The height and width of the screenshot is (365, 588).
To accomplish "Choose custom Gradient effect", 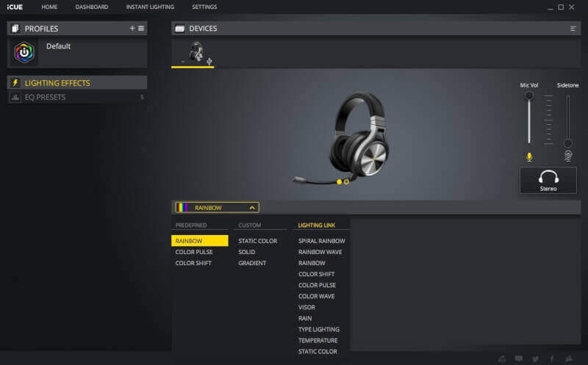I will click(252, 263).
